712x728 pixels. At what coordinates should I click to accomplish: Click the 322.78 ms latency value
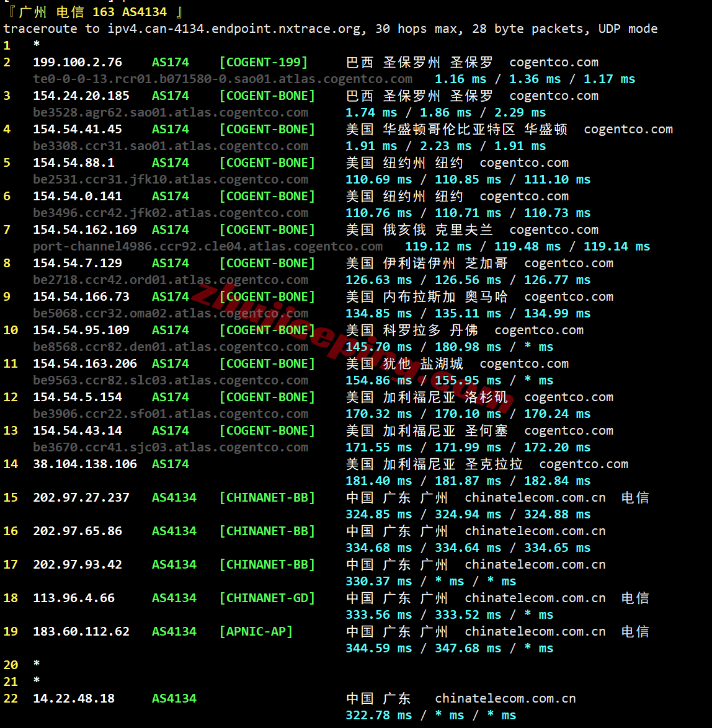378,715
